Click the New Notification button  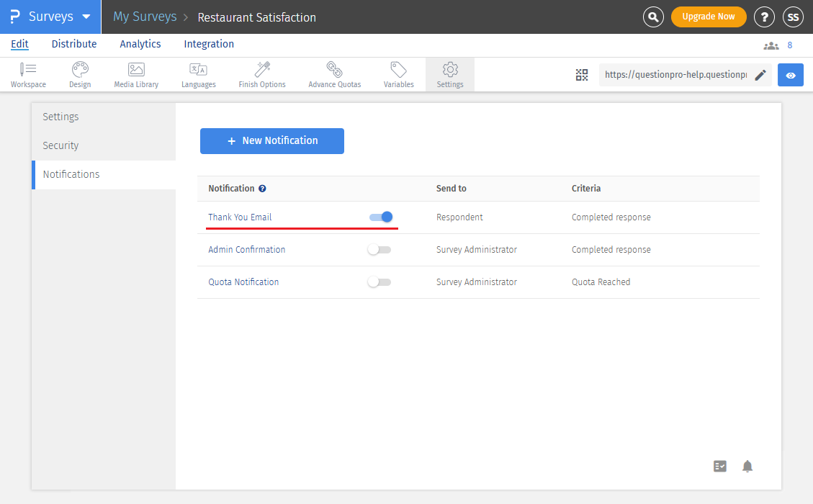(x=272, y=141)
